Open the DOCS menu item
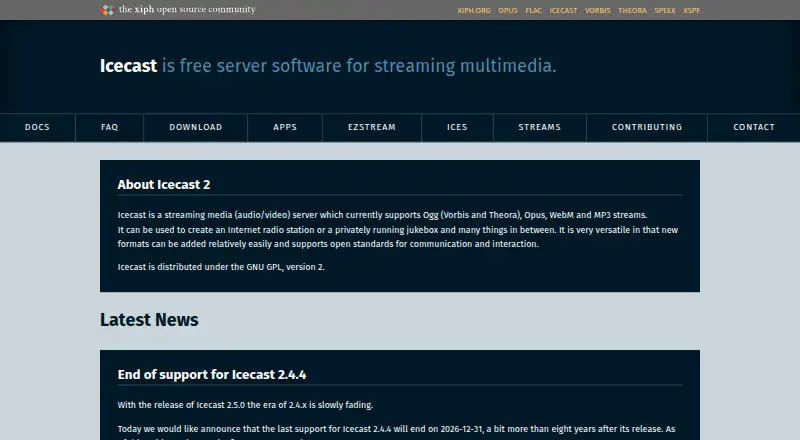800x440 pixels. point(37,127)
